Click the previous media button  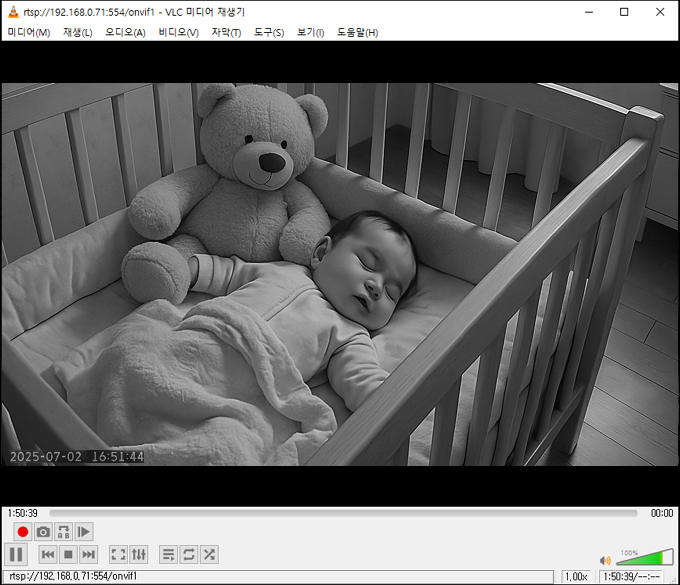point(47,554)
